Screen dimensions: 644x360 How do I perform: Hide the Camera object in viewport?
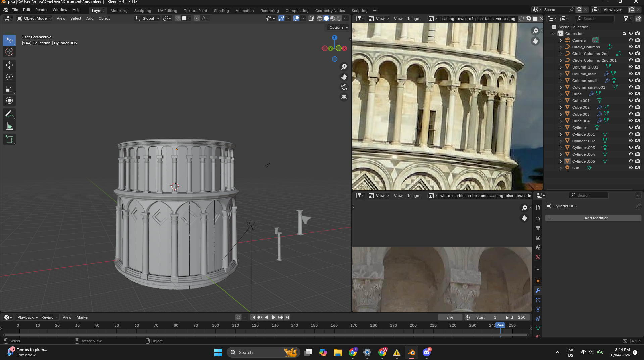(x=631, y=40)
